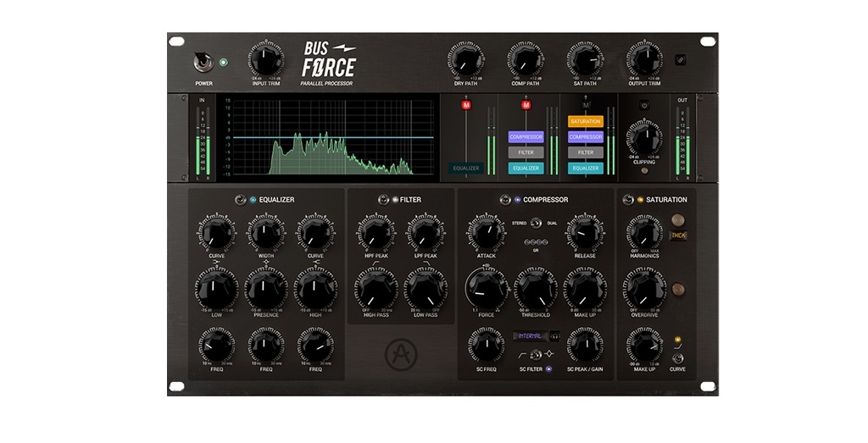Click the saturation HARMONICS knob
This screenshot has height=443, width=868.
click(644, 233)
